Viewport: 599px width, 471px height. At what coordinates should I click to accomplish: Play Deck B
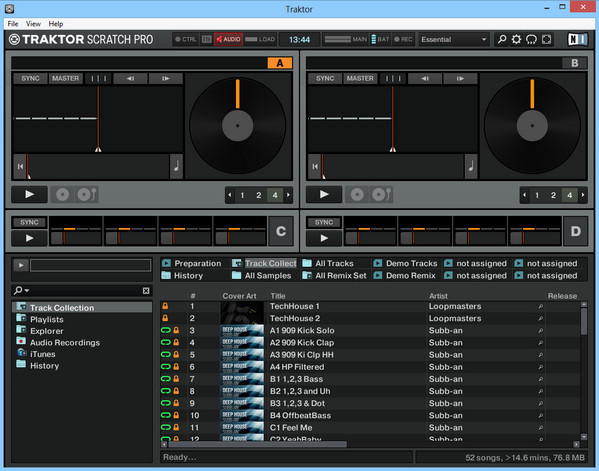point(324,194)
